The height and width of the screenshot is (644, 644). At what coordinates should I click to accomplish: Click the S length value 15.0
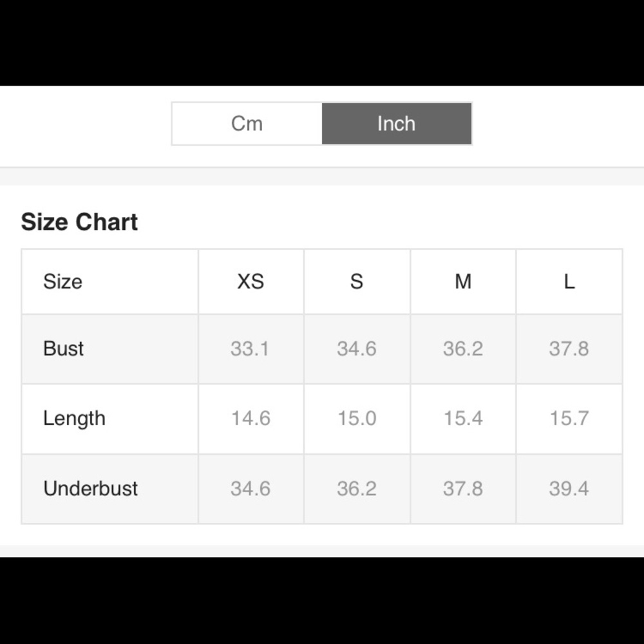(x=357, y=419)
